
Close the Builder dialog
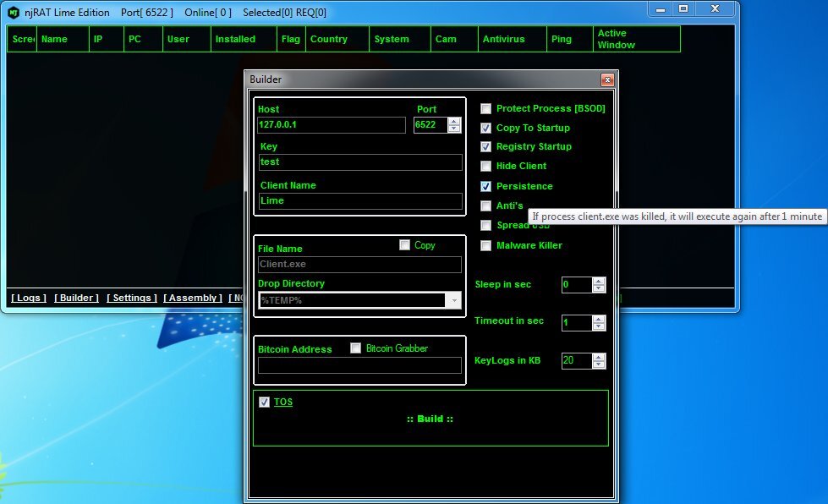[x=607, y=79]
